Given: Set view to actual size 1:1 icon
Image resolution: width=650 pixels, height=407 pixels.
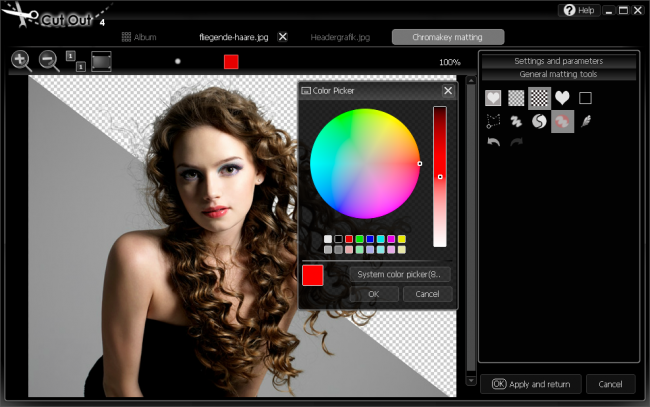Looking at the screenshot, I should [75, 61].
